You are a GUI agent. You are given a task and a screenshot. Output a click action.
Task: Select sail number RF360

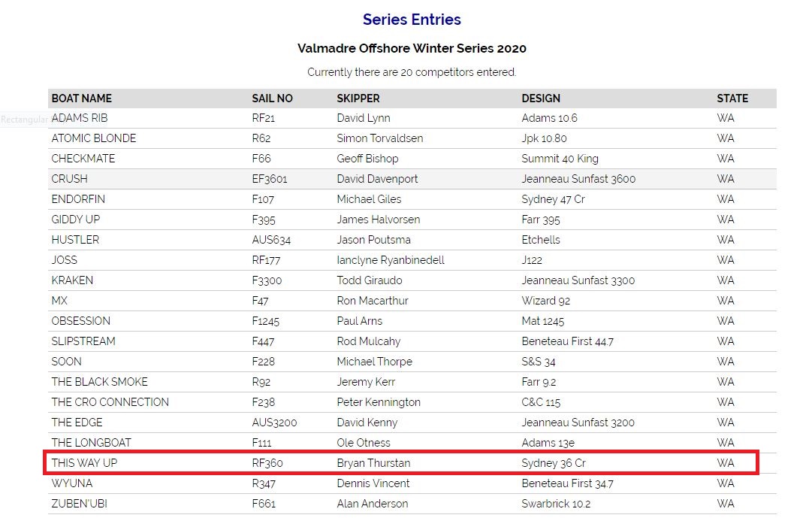[x=267, y=463]
